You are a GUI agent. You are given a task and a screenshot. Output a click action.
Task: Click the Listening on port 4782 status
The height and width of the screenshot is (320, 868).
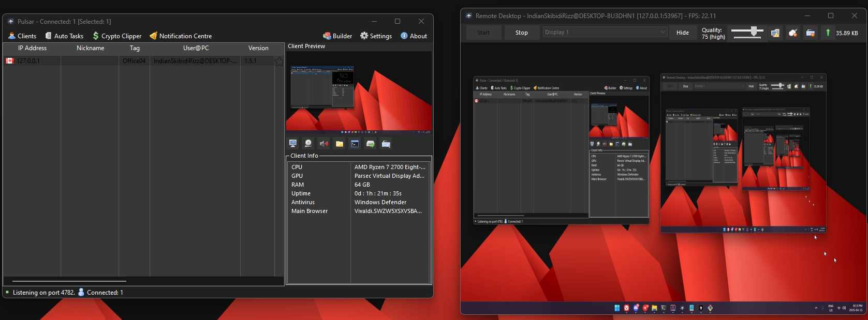click(x=43, y=293)
